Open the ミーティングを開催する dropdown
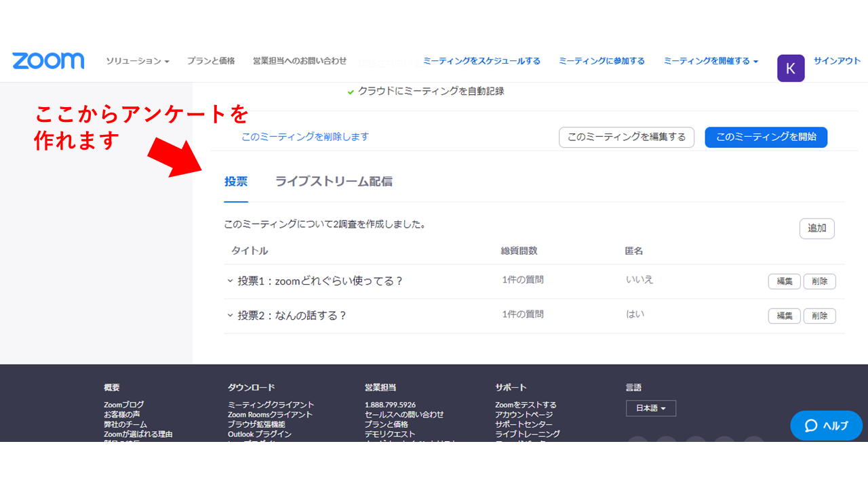The width and height of the screenshot is (868, 488). coord(711,61)
